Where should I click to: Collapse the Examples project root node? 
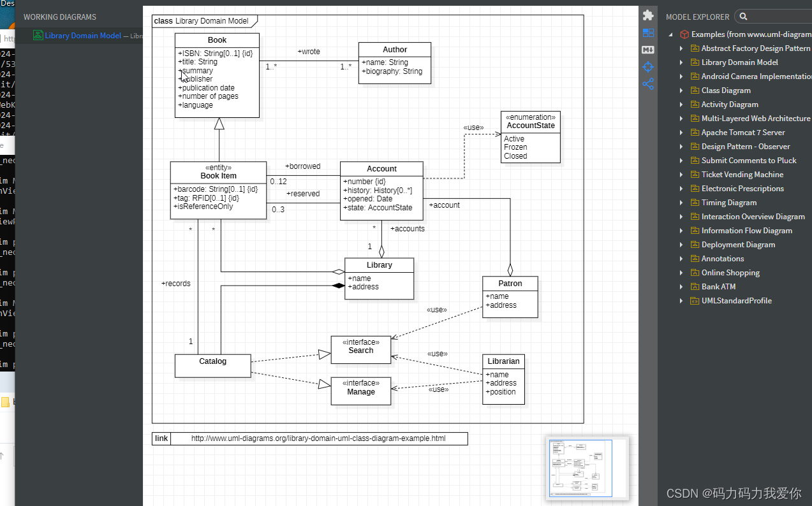point(670,34)
